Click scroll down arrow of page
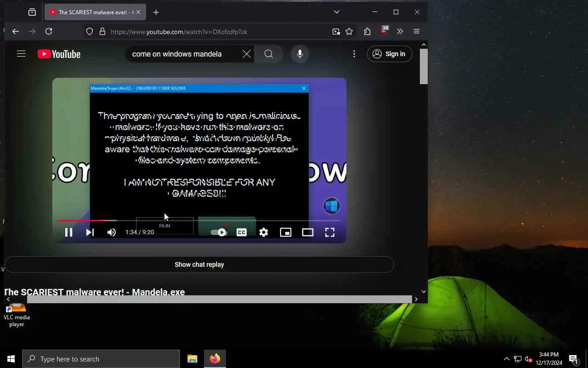Screen dimensions: 588x368 coord(424,291)
